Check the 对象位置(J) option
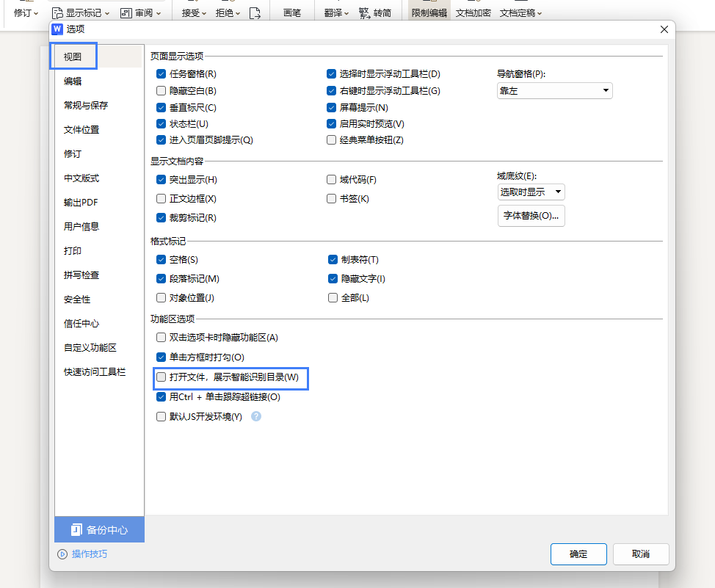 pyautogui.click(x=161, y=298)
